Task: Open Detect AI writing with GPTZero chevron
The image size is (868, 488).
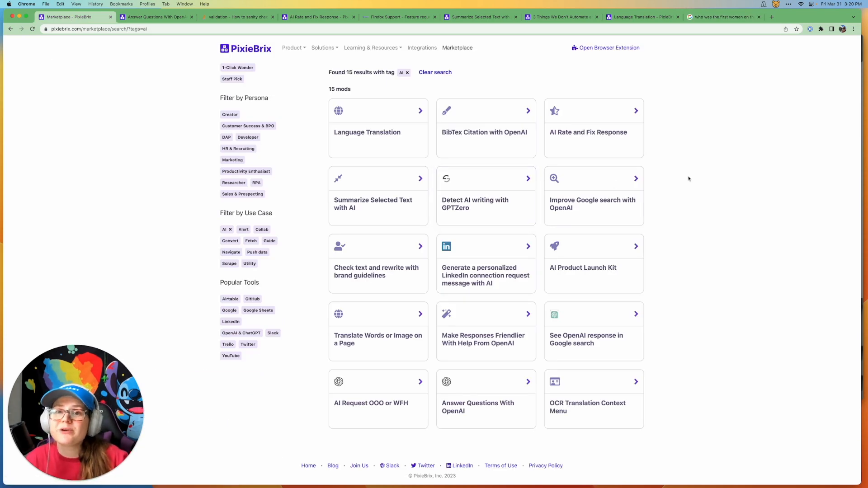Action: tap(528, 178)
